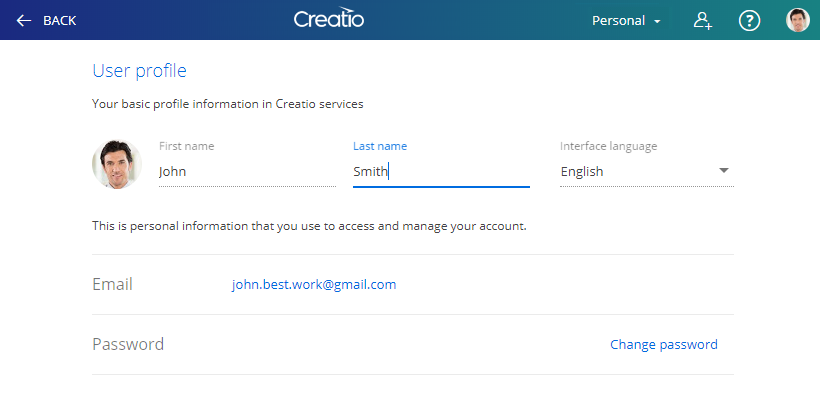This screenshot has height=413, width=820.
Task: Click the Interface language label
Action: coord(608,146)
